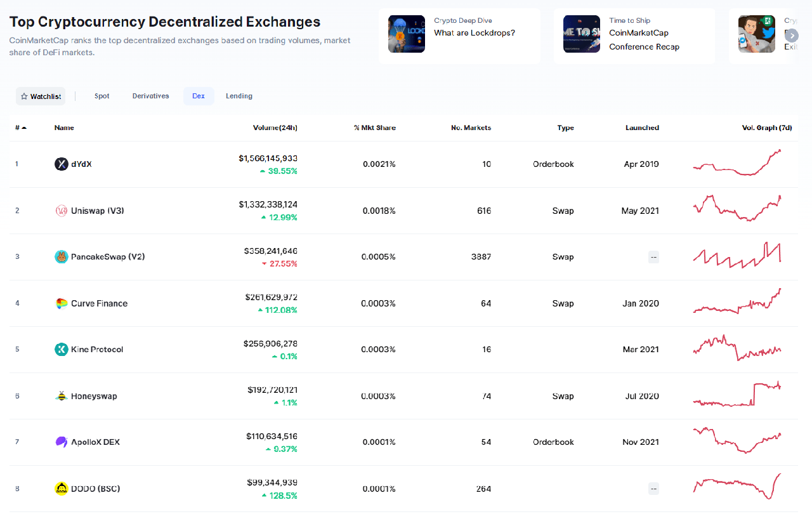Click the Curve Finance 7-day volume graph
This screenshot has width=812, height=514.
[737, 301]
